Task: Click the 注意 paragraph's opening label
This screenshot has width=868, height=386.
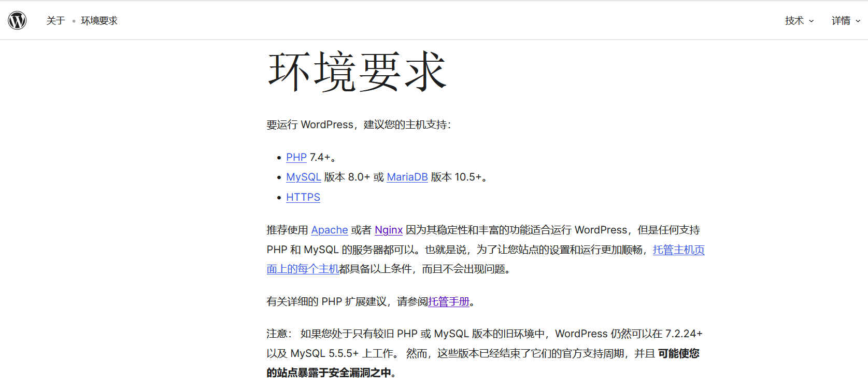Action: coord(279,334)
